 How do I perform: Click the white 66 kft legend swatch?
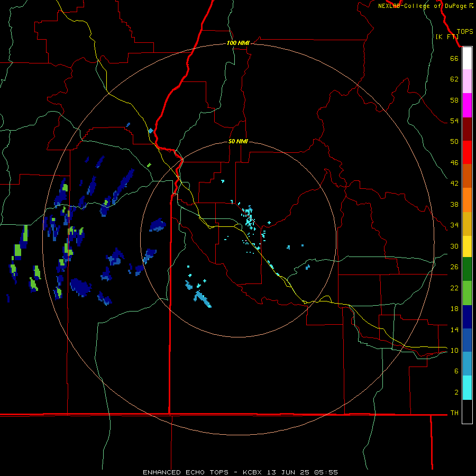(467, 58)
